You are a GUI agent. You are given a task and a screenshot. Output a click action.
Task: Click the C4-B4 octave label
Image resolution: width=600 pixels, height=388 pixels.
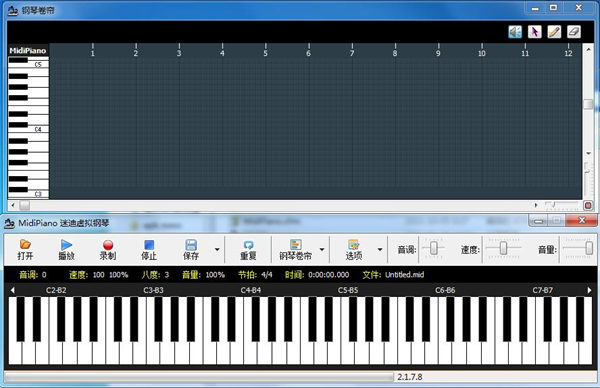point(251,290)
